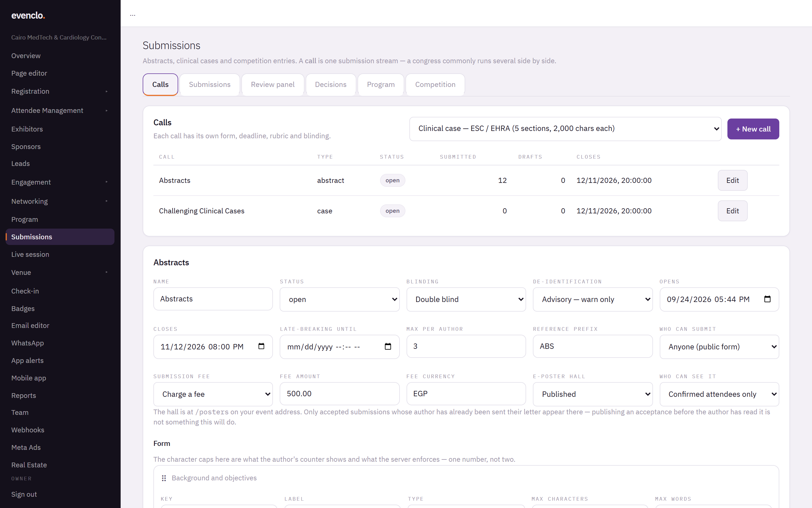Open Email editor in the sidebar
This screenshot has height=508, width=812.
(60, 326)
